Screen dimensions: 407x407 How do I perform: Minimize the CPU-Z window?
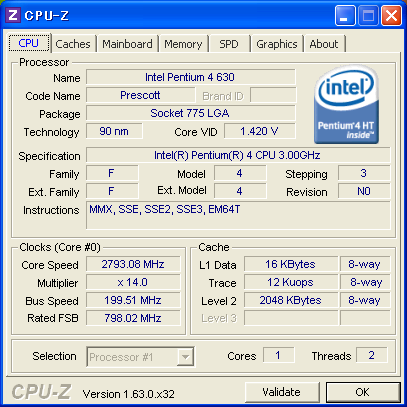point(345,16)
